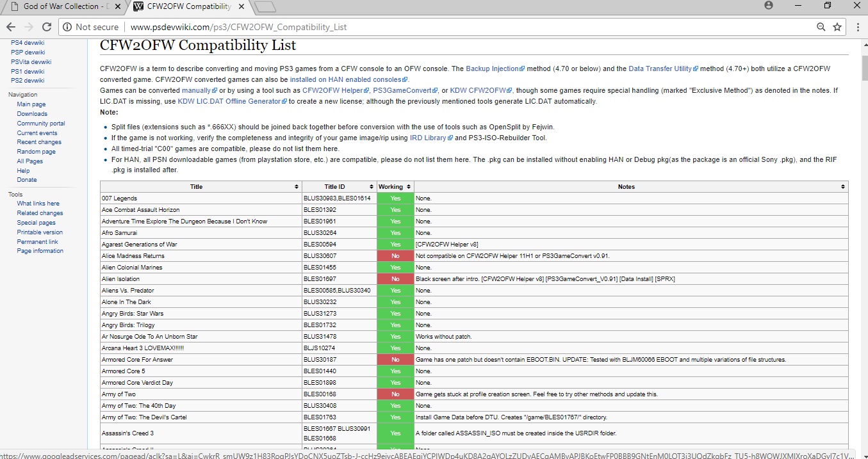Reload the page with the refresh icon

coord(46,27)
